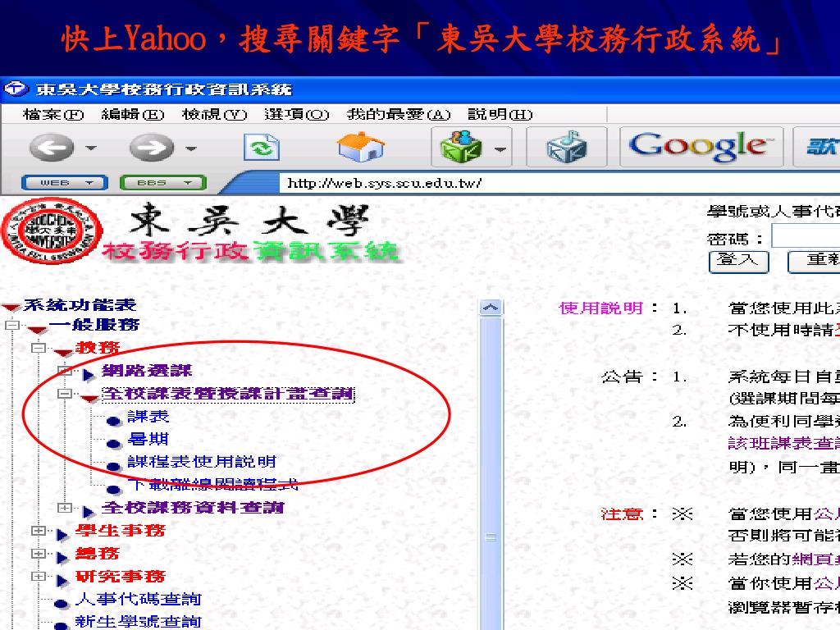Expand the 學生事務 tree node

click(38, 531)
